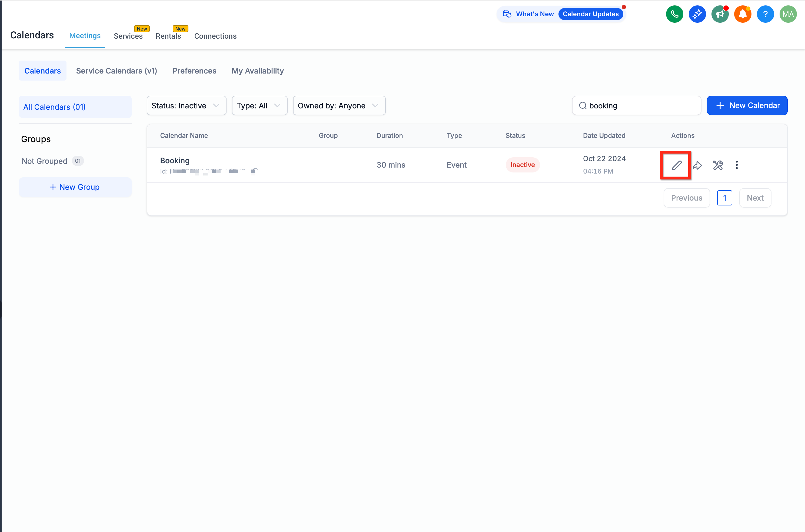
Task: Open the tools/wrench icon in Actions
Action: [718, 165]
